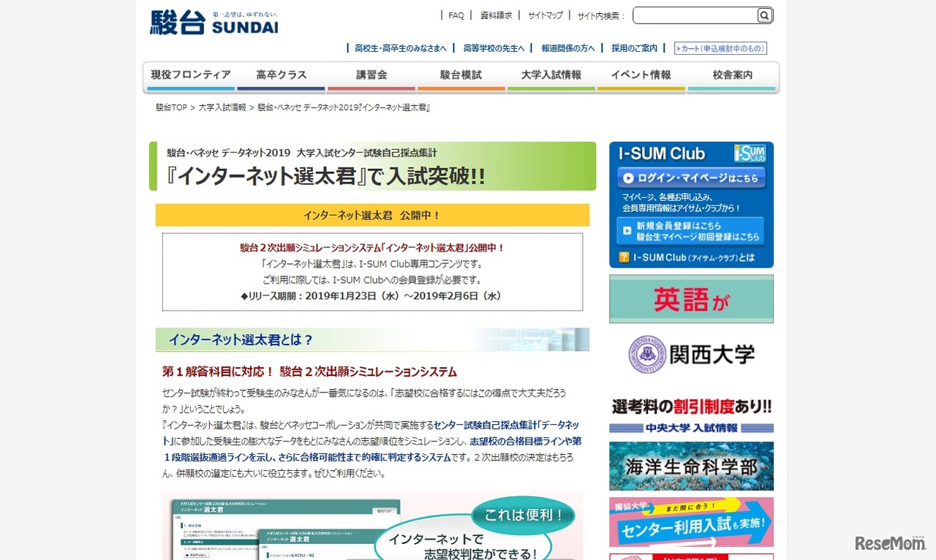Open the 大学入試情報 navigation tab

coord(551,75)
